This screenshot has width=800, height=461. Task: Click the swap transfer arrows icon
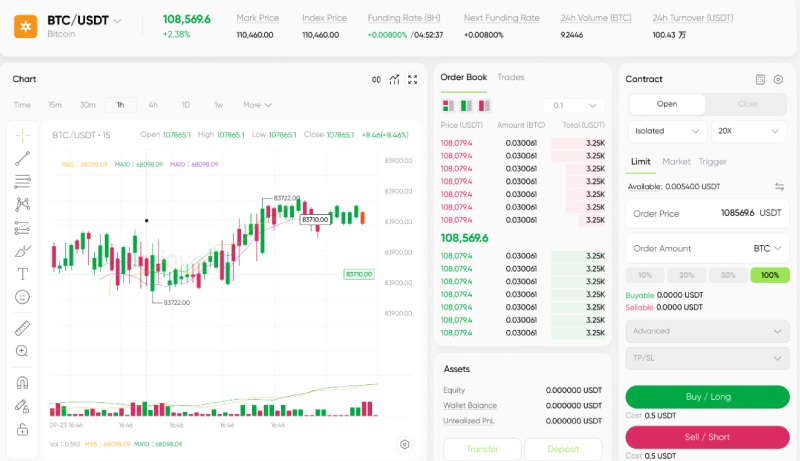[x=779, y=187]
